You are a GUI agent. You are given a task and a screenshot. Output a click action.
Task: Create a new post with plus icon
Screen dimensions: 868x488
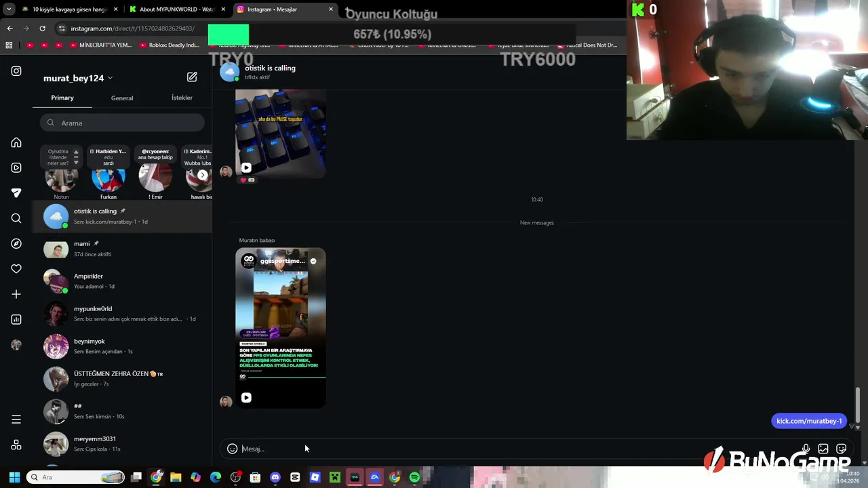point(16,294)
